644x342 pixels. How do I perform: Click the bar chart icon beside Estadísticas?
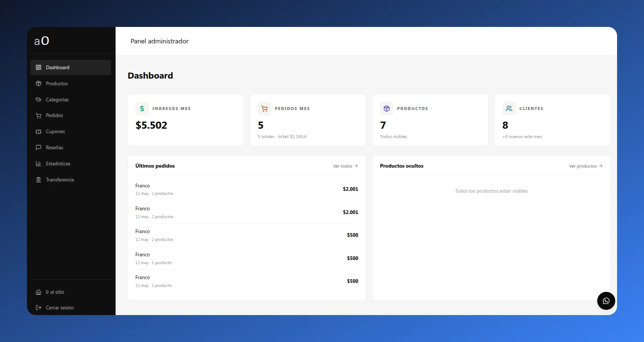(x=39, y=164)
